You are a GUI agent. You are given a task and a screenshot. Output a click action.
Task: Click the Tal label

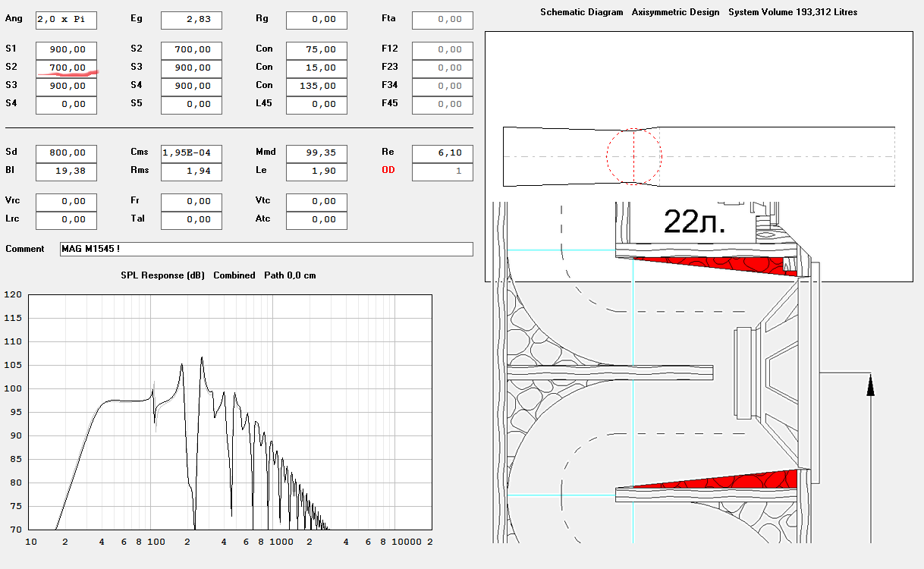point(137,218)
